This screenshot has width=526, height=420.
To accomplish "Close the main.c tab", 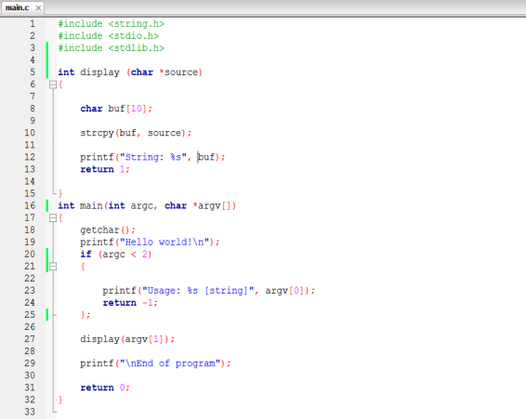I will [38, 7].
